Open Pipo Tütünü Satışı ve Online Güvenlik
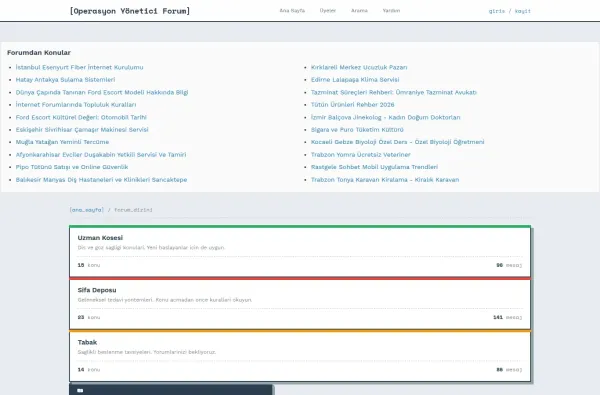 coord(72,167)
